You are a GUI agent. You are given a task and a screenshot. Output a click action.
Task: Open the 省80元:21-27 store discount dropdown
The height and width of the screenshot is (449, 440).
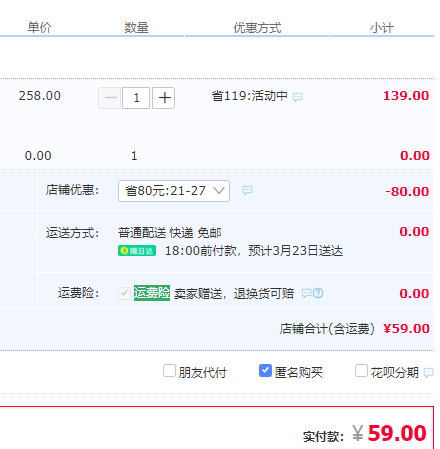[x=174, y=191]
